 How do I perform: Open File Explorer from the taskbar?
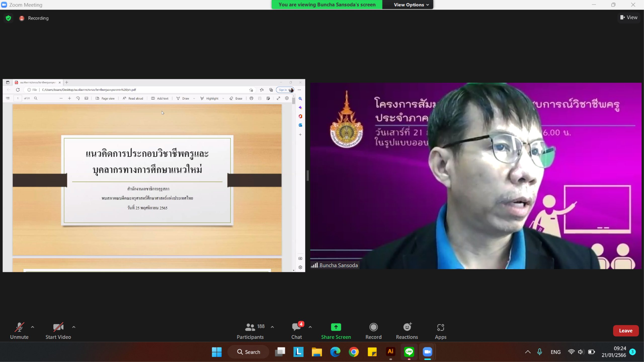[x=317, y=352]
